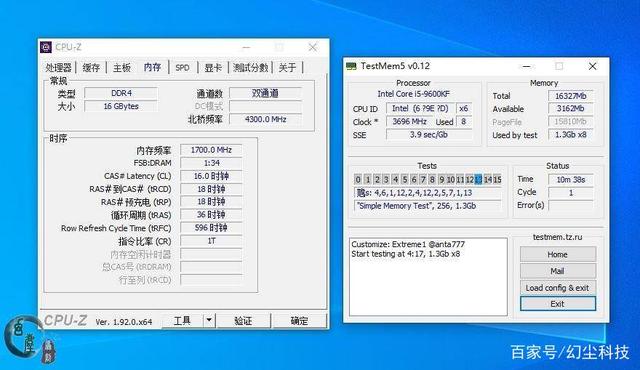Open the 测试分数 tab

251,68
